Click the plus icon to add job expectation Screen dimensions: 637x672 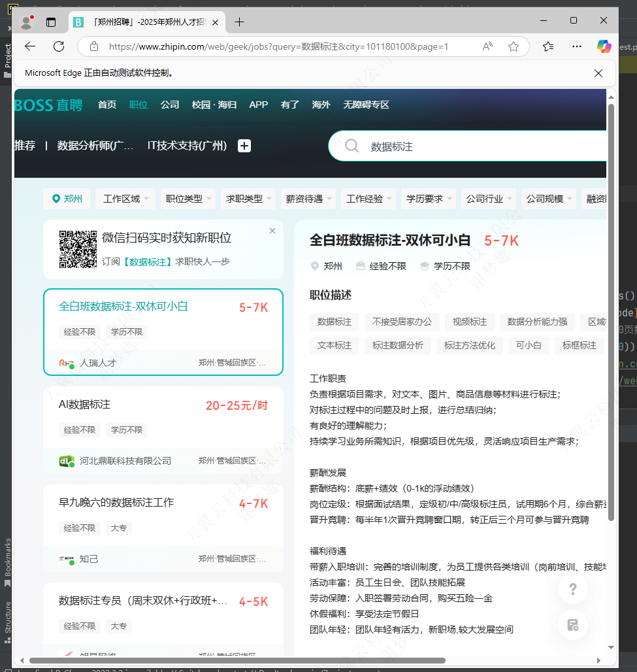[x=244, y=146]
